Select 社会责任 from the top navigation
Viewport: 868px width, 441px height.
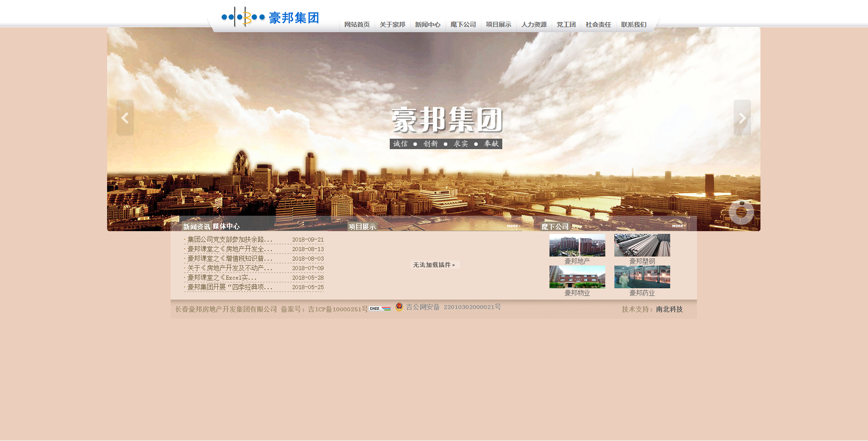pos(598,24)
